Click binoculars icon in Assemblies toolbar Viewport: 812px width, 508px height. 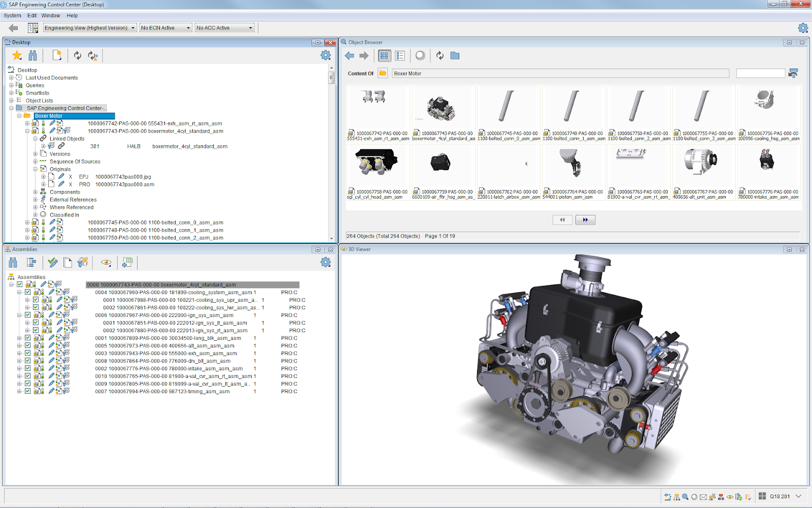coord(13,262)
